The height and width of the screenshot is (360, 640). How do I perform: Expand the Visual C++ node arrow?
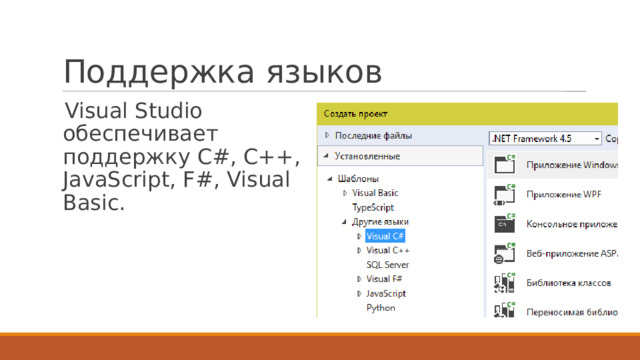point(359,250)
